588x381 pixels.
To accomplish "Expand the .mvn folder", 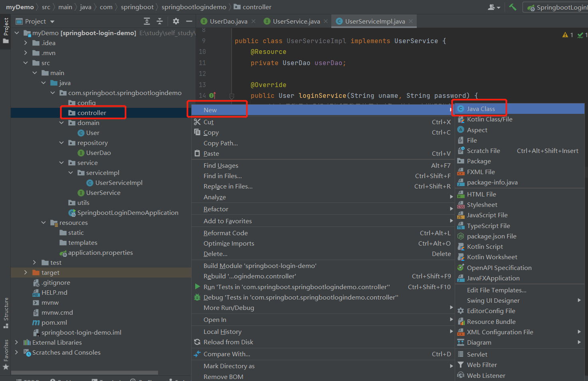I will (26, 53).
